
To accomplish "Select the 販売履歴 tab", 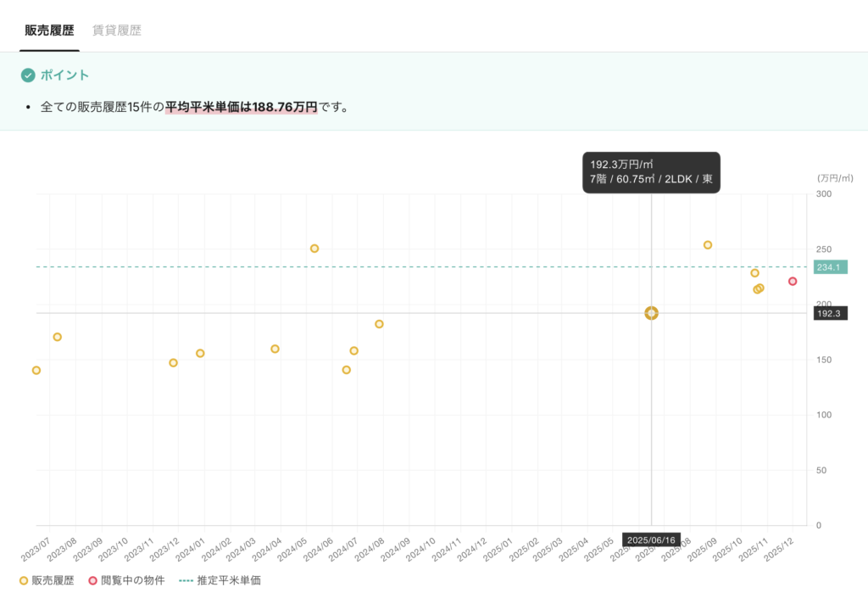I will (49, 31).
